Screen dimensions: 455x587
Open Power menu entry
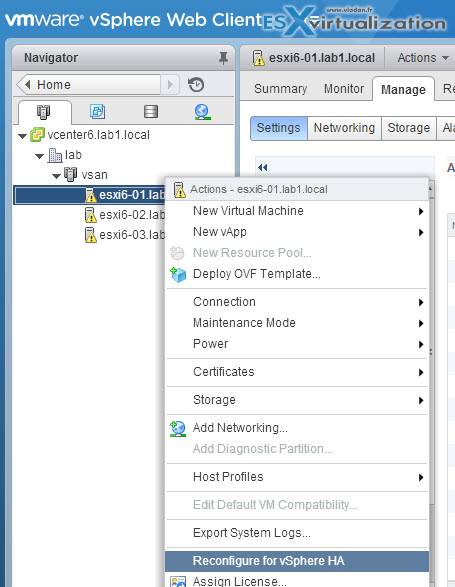[x=297, y=344]
